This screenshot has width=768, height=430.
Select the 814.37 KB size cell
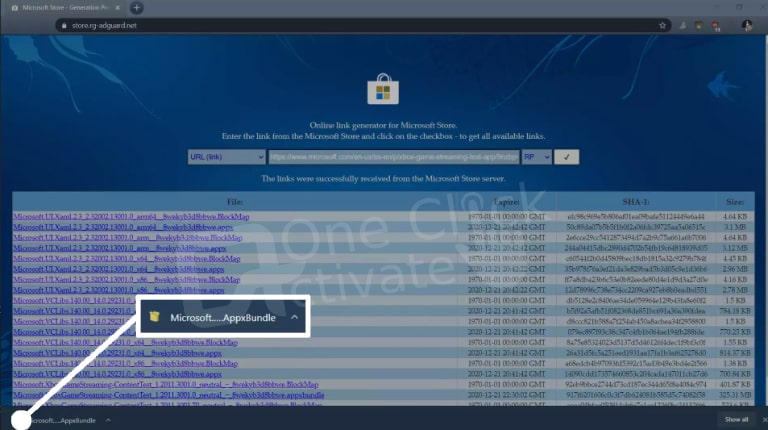[x=735, y=353]
